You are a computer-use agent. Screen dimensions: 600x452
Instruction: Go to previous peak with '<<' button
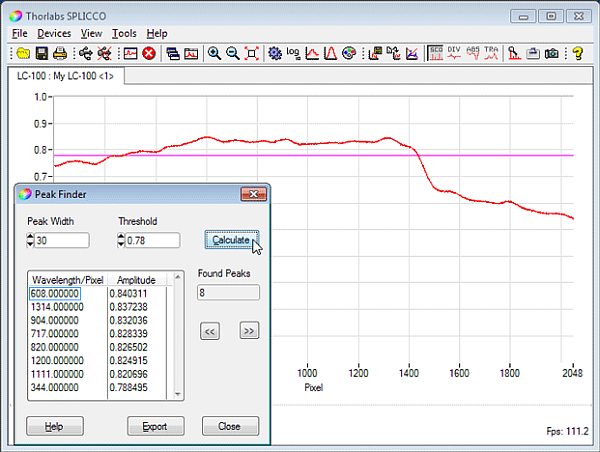(210, 331)
